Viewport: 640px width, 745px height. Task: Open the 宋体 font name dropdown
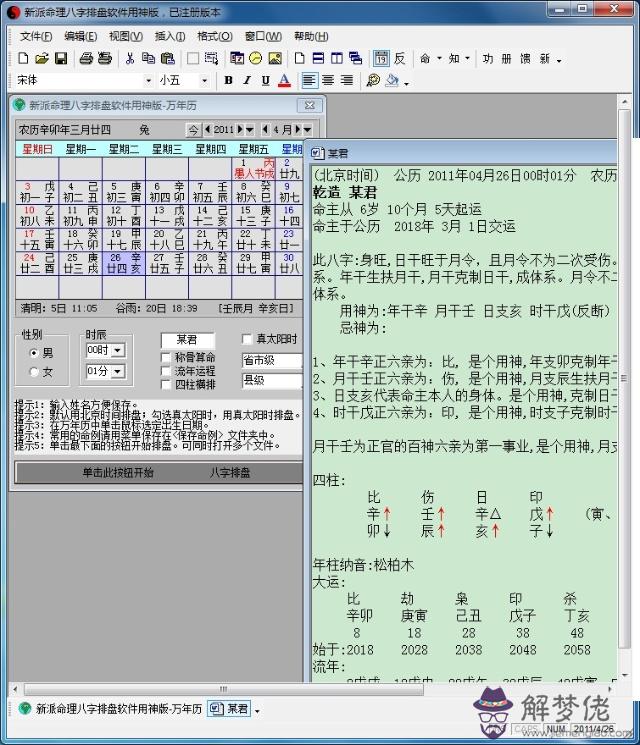click(x=148, y=80)
